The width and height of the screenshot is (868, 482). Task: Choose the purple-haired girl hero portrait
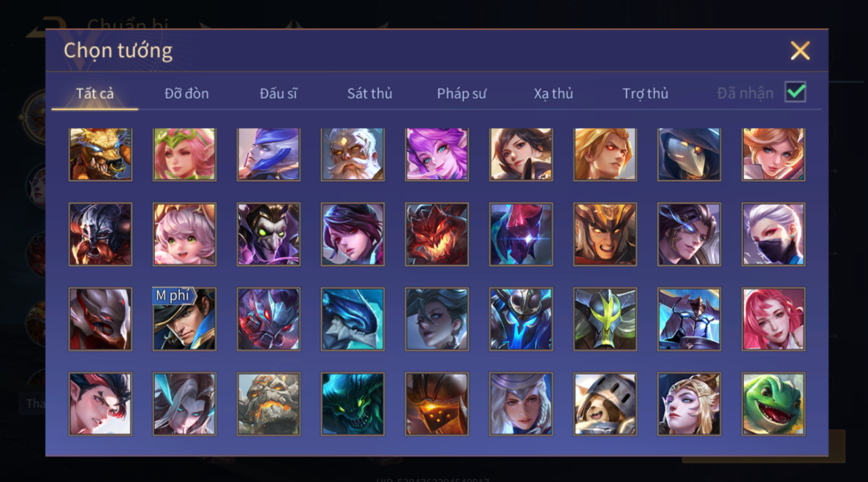click(x=437, y=154)
